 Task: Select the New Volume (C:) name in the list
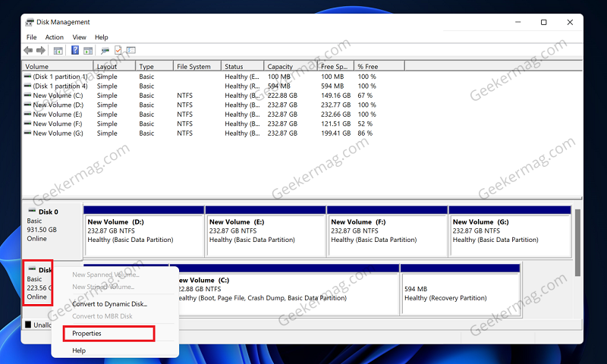58,95
